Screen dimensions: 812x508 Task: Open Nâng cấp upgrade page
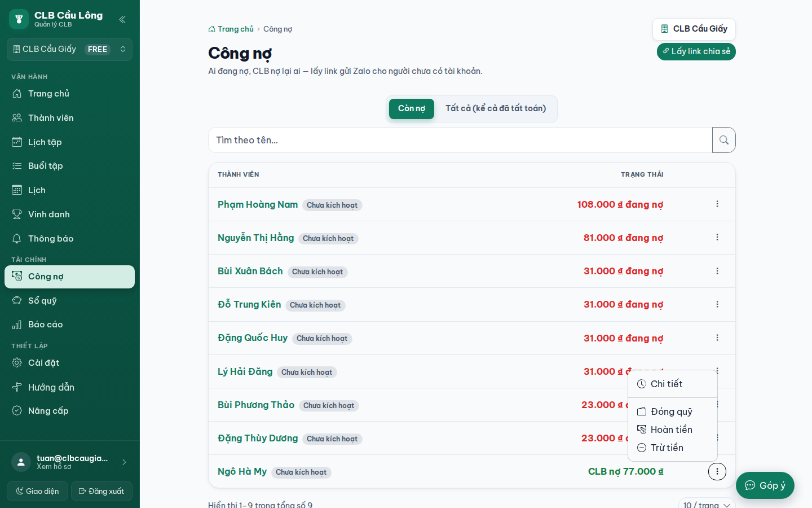[69, 411]
